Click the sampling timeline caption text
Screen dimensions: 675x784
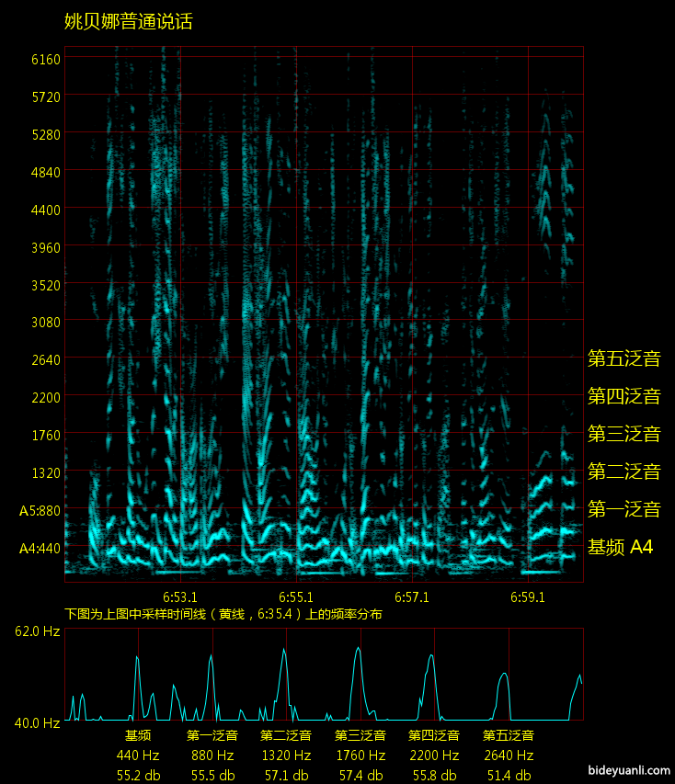coord(223,614)
